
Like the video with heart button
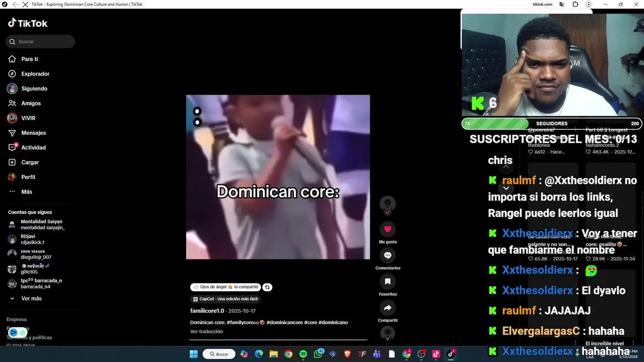(387, 229)
